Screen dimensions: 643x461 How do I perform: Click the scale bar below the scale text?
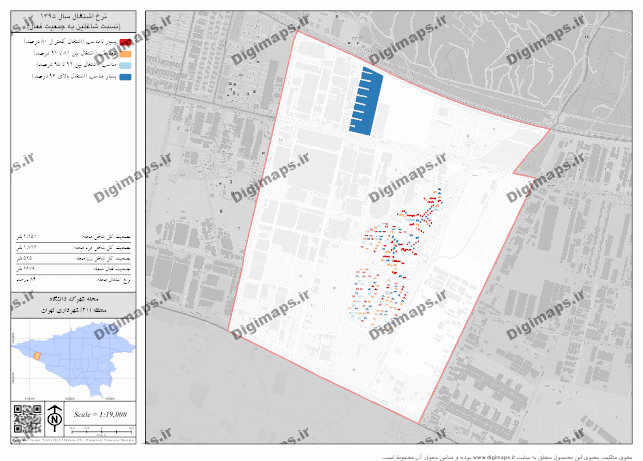tap(100, 425)
